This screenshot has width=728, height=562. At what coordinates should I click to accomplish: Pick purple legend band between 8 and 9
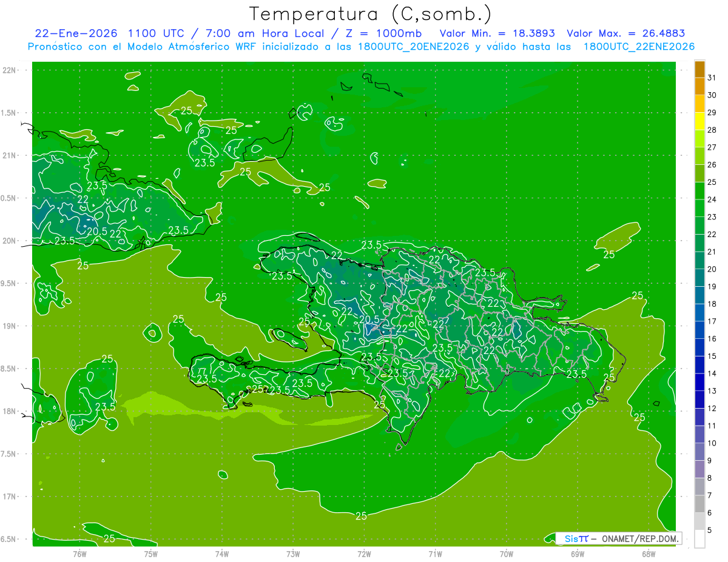(699, 469)
